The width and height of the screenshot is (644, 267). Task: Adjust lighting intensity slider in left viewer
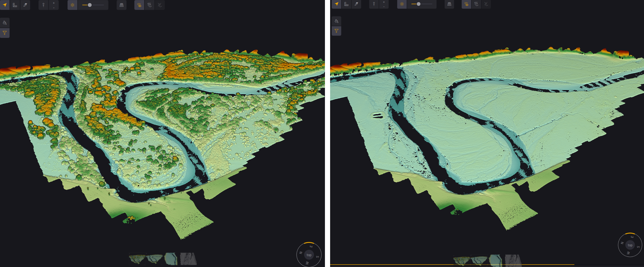coord(90,5)
